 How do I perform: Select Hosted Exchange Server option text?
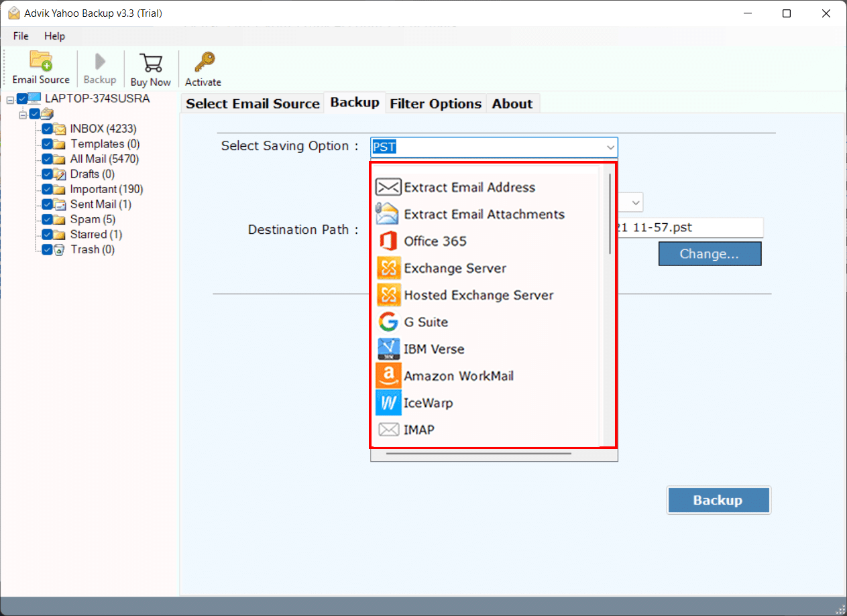pos(479,295)
